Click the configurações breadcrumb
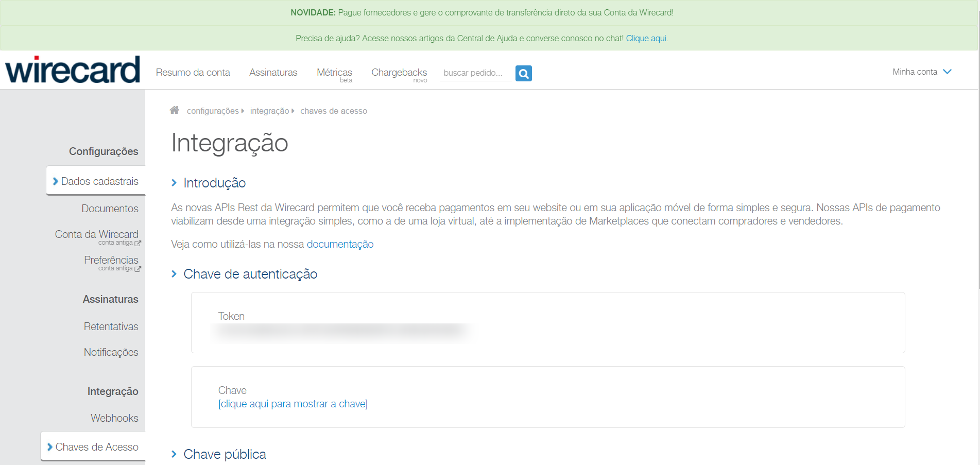Viewport: 980px width, 465px height. [x=213, y=111]
